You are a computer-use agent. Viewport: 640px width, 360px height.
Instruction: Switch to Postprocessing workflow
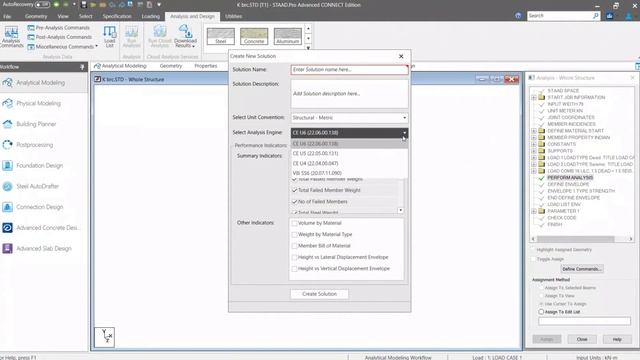pos(35,145)
